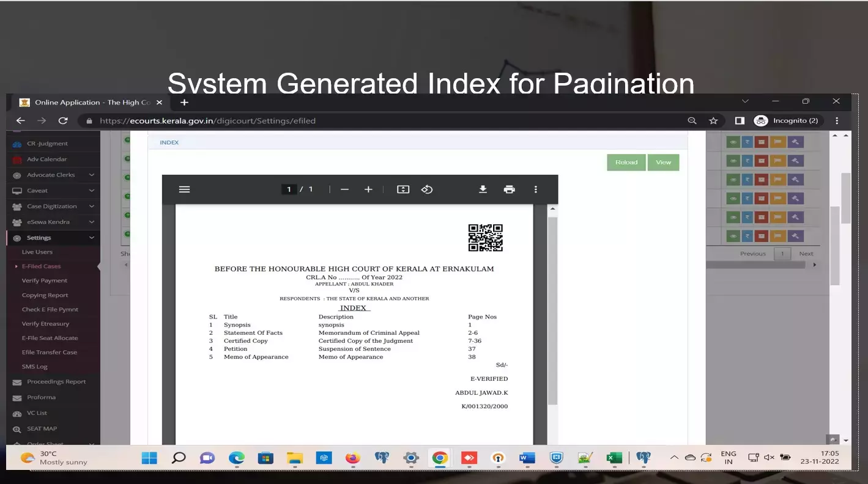Click fit to page icon

[x=402, y=189]
